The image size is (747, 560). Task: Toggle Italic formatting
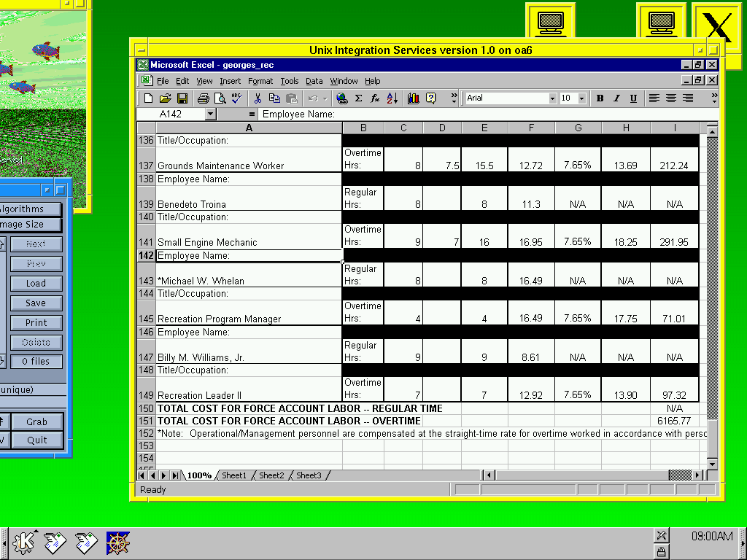[616, 98]
